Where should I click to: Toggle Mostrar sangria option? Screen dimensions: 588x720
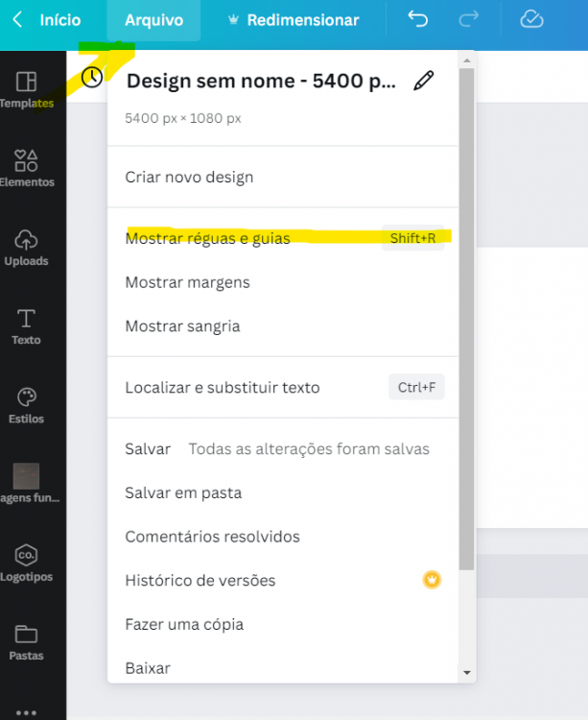pos(182,326)
